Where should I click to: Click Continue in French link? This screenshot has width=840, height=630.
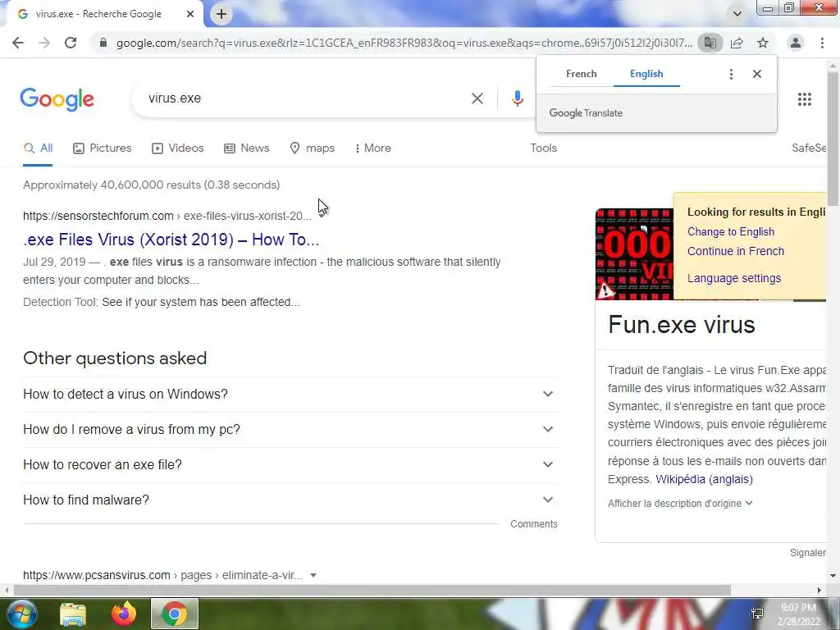pos(736,251)
